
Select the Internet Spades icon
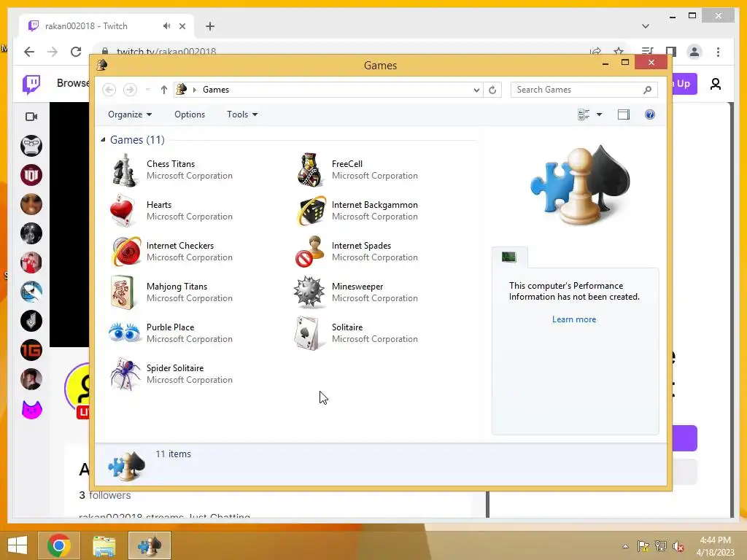pyautogui.click(x=309, y=252)
